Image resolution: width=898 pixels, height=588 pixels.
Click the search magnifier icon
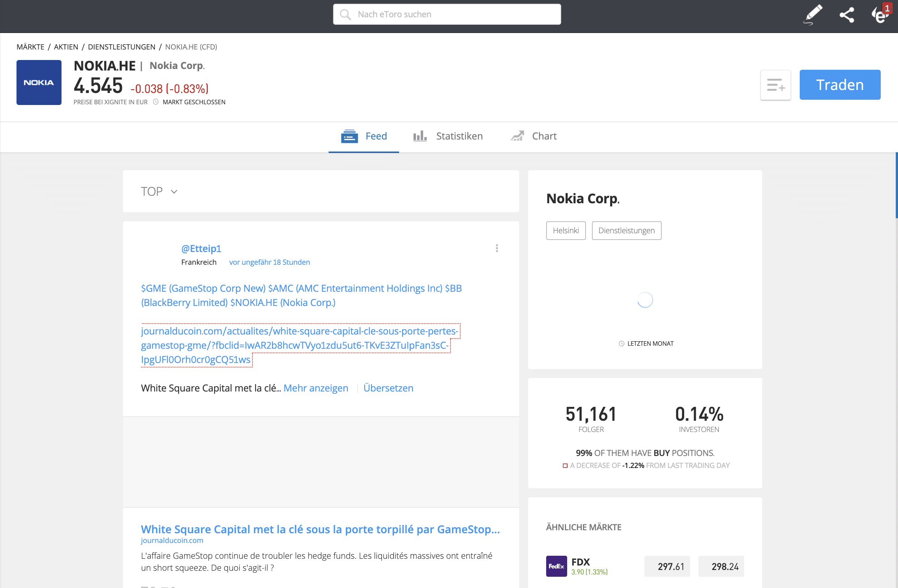[345, 14]
